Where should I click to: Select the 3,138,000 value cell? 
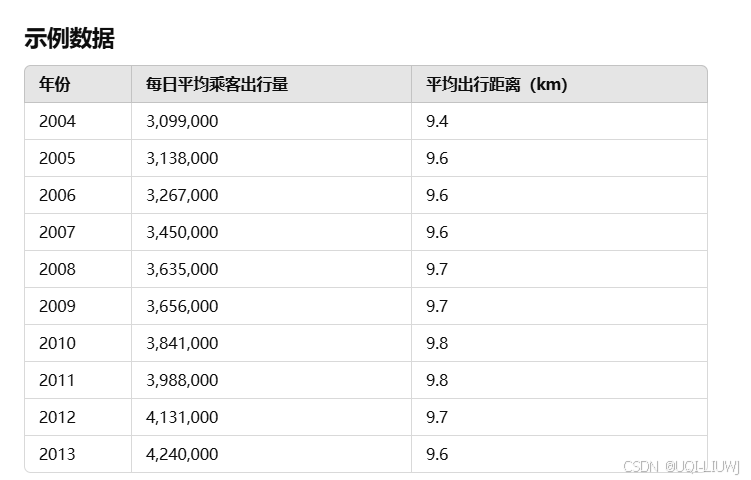click(182, 159)
